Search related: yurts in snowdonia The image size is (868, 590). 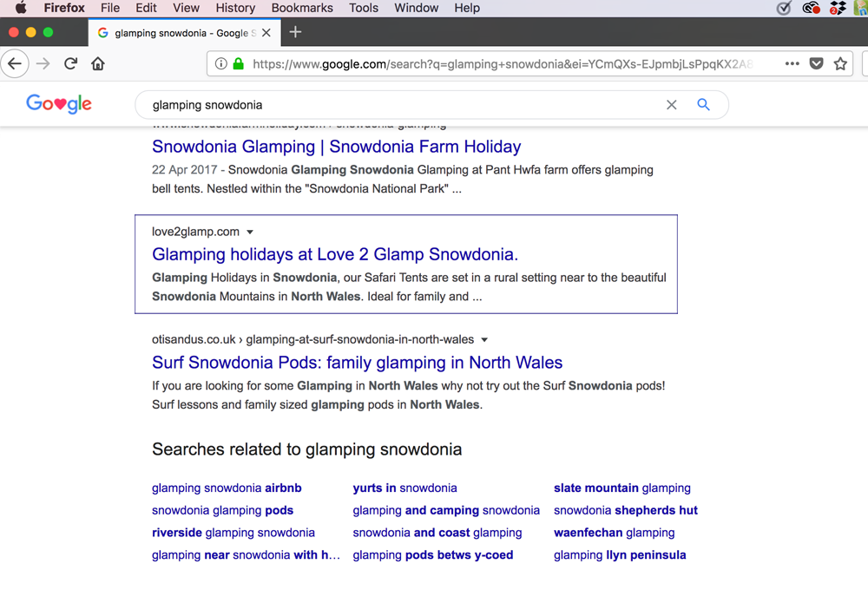(405, 488)
